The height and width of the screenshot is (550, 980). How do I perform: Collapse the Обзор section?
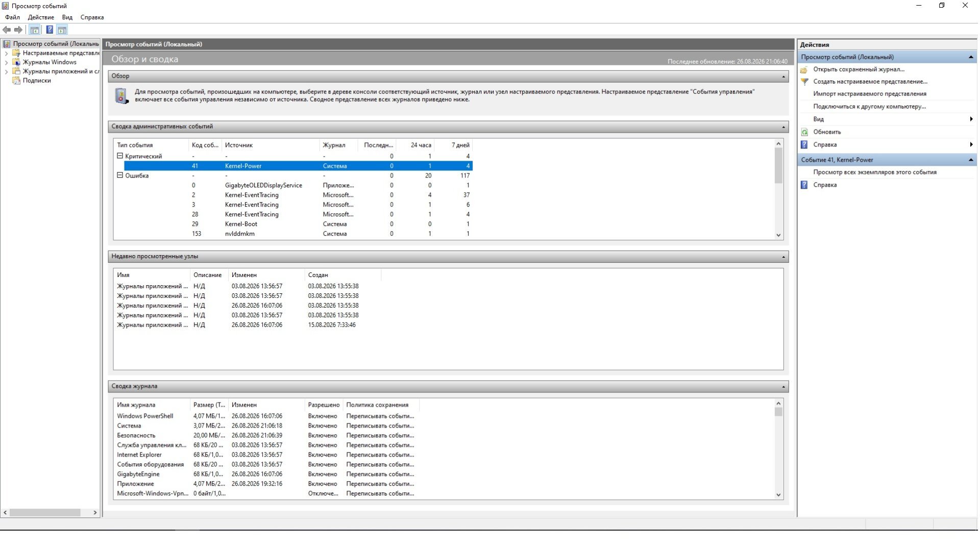(783, 77)
